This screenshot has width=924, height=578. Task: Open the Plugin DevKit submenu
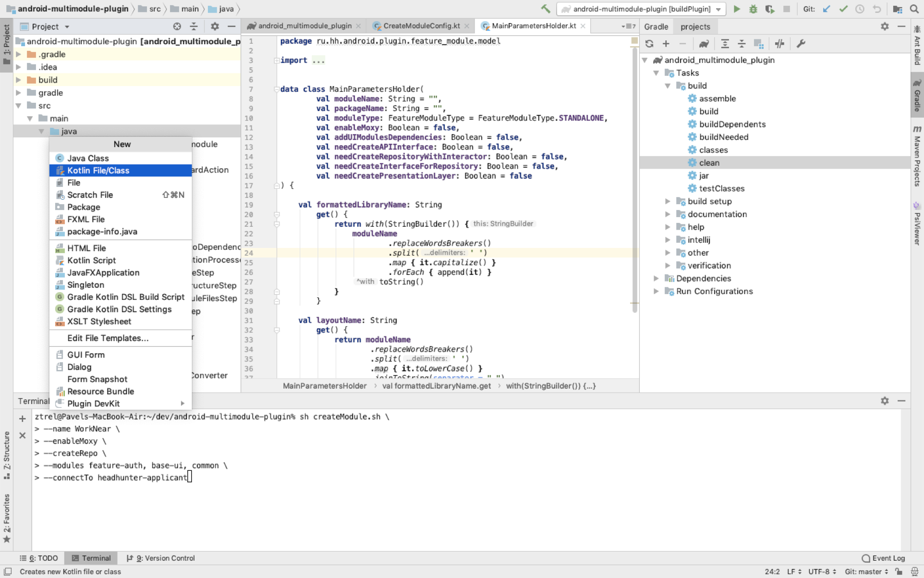coord(121,404)
